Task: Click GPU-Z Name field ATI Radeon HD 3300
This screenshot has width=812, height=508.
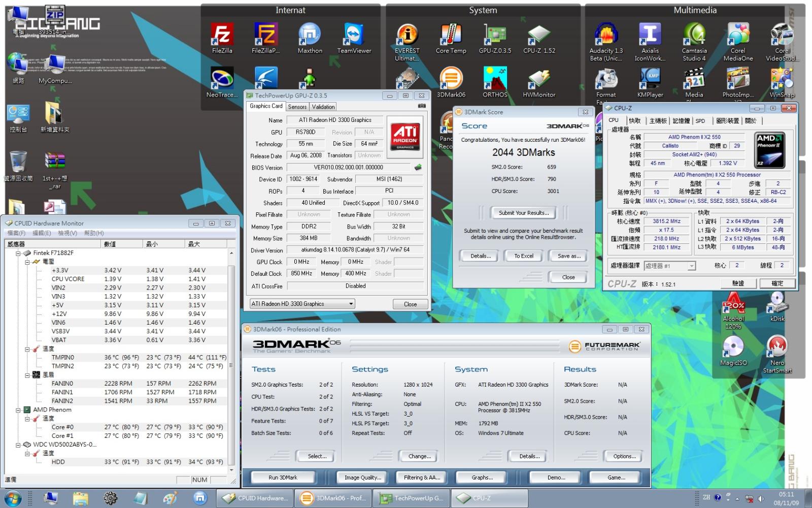Action: 335,120
